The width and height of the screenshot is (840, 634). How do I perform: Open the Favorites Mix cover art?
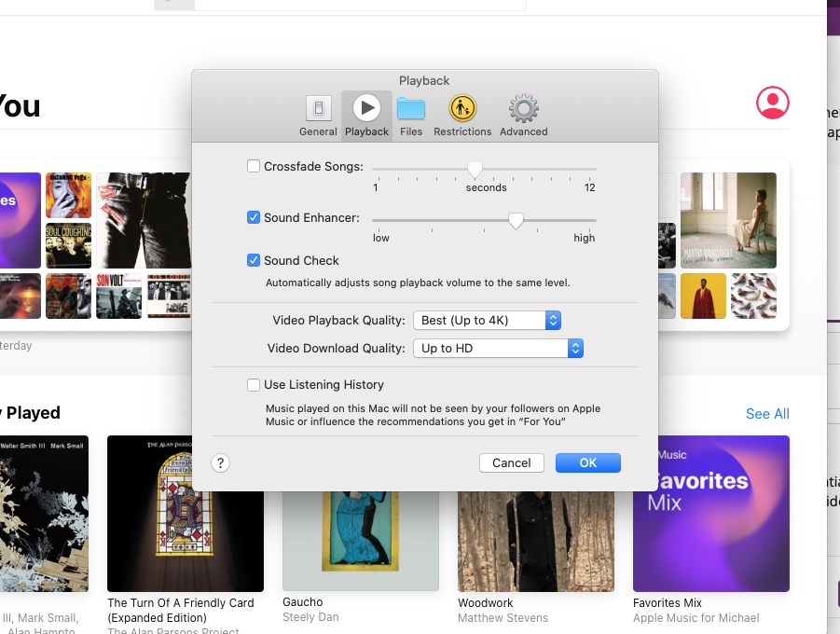(711, 514)
